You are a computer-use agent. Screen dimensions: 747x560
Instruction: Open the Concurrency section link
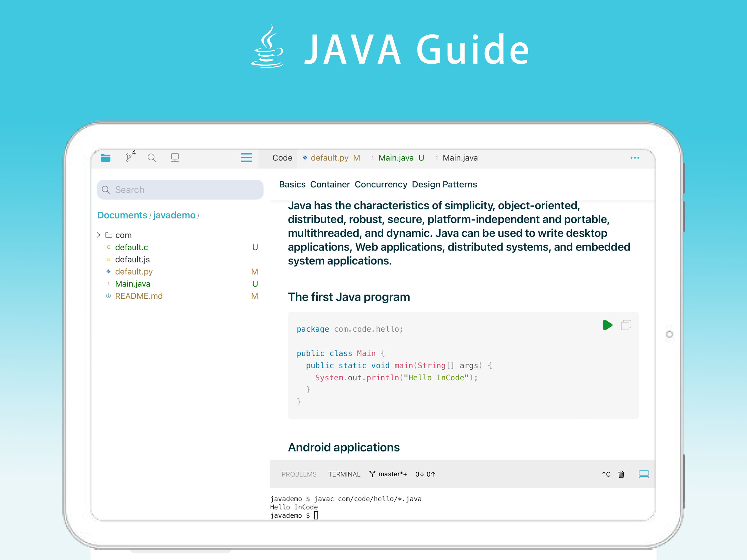coord(381,184)
